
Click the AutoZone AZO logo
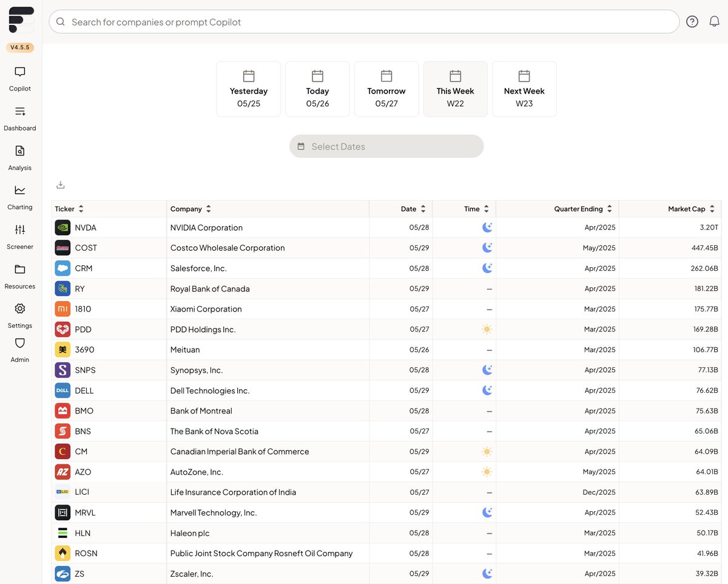pos(62,472)
